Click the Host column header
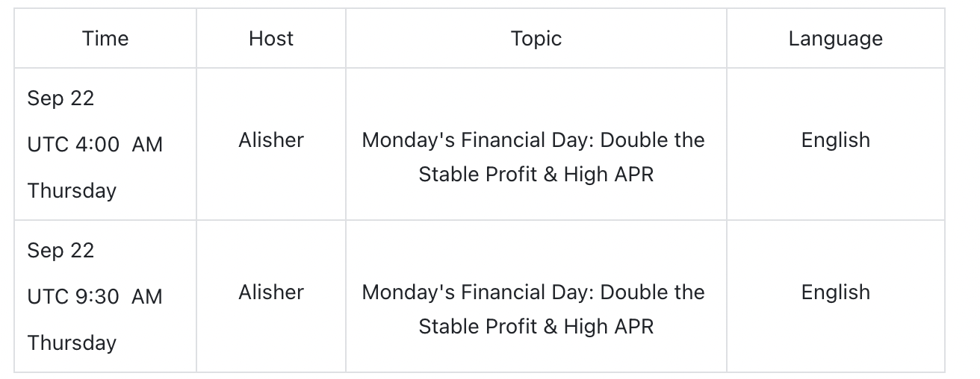This screenshot has width=980, height=379. point(271,39)
